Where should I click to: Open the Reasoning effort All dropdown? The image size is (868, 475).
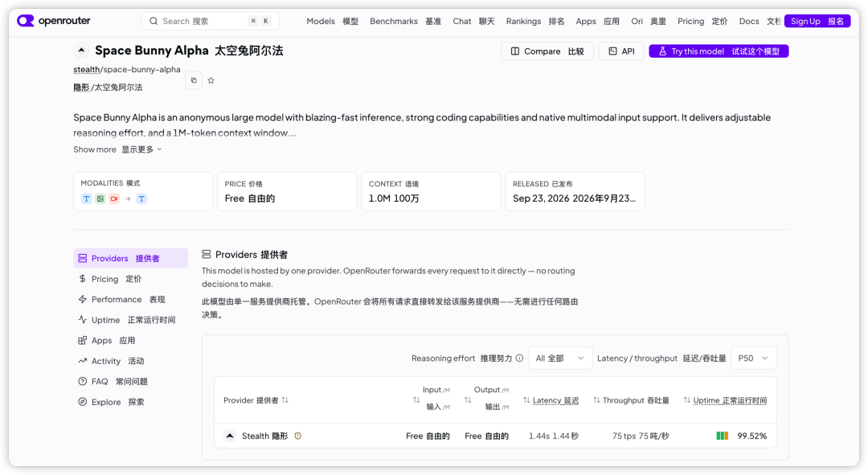(560, 358)
